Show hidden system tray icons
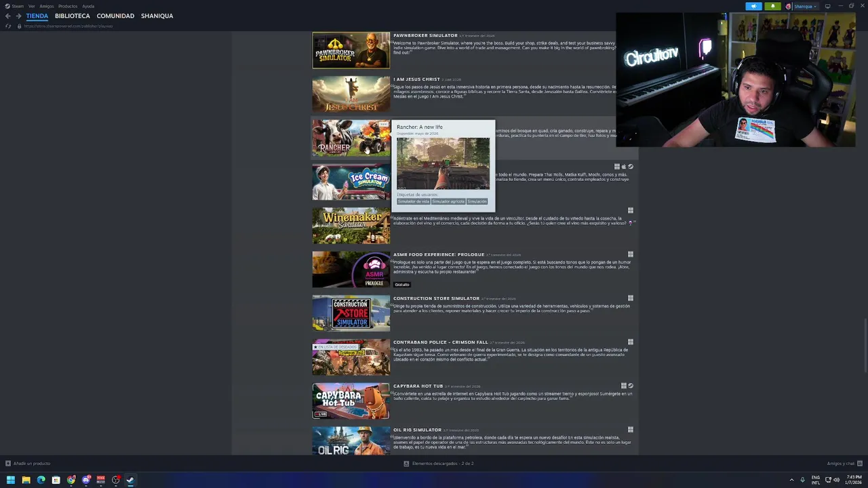The image size is (868, 488). pyautogui.click(x=791, y=480)
